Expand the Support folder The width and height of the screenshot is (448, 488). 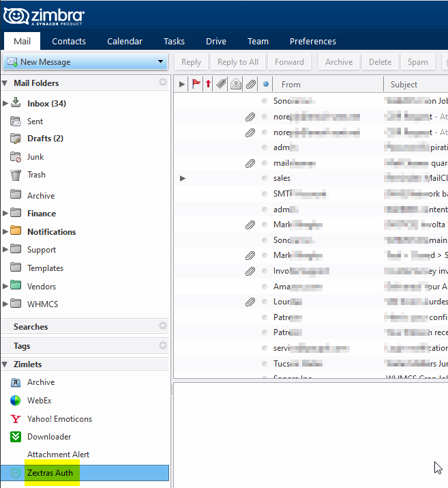5,249
